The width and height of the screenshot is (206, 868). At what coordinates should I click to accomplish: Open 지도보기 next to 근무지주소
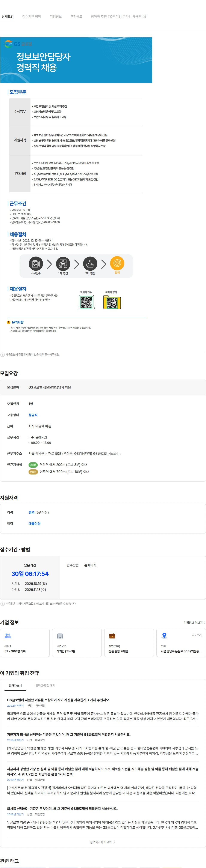113,454
